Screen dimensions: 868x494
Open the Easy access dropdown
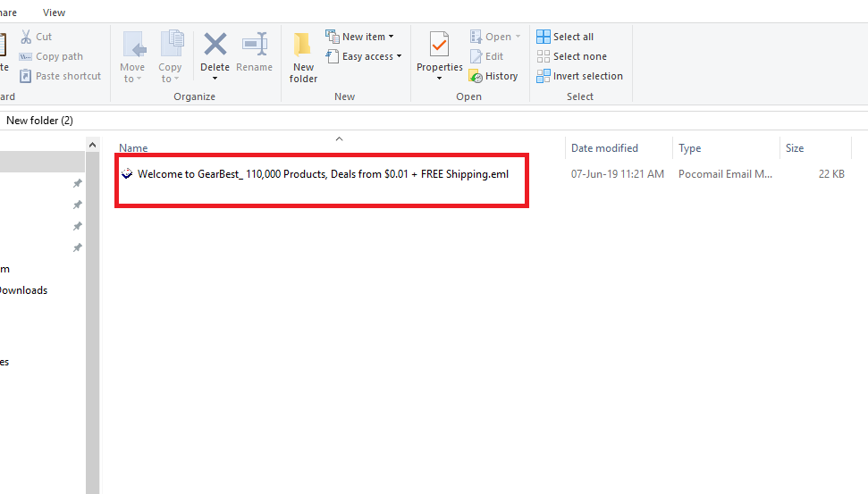point(364,56)
